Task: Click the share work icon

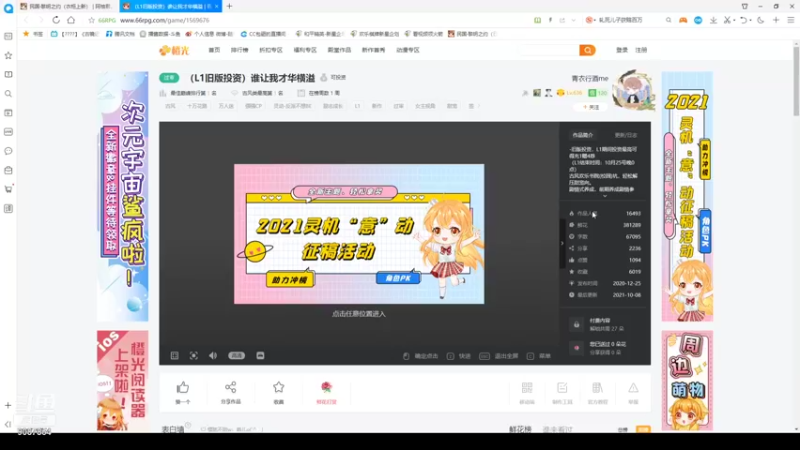Action: tap(231, 387)
